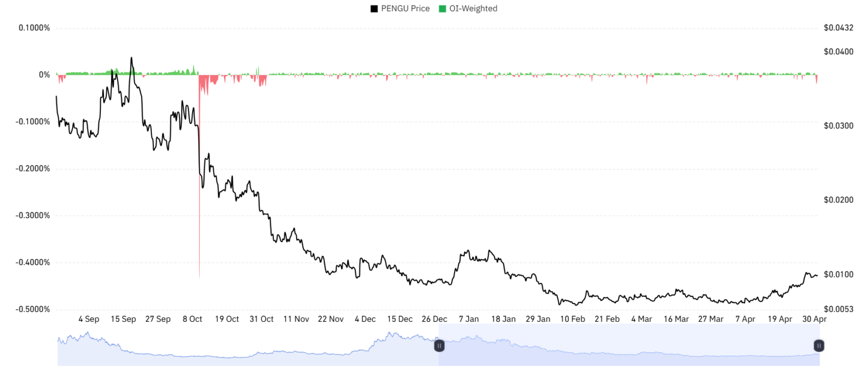Click the 4 Sep date label

pos(89,319)
